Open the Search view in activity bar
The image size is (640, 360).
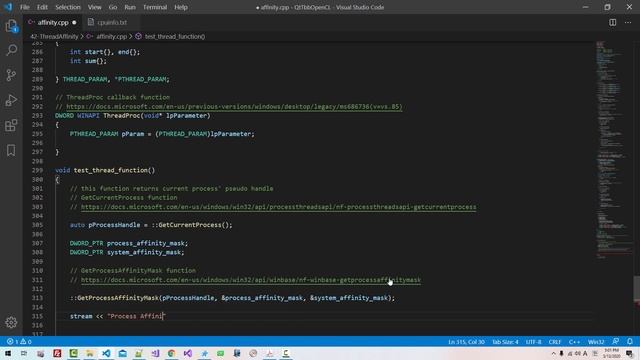[11, 50]
